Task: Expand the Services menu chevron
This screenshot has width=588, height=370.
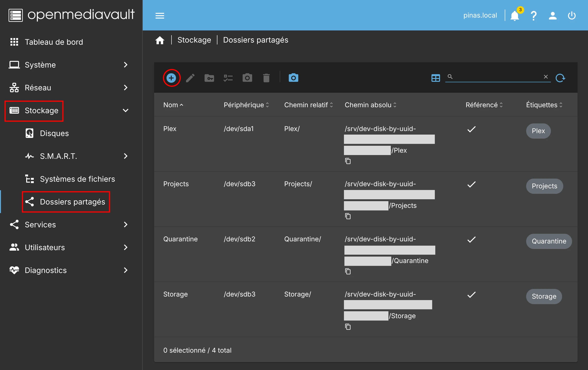Action: (x=126, y=224)
